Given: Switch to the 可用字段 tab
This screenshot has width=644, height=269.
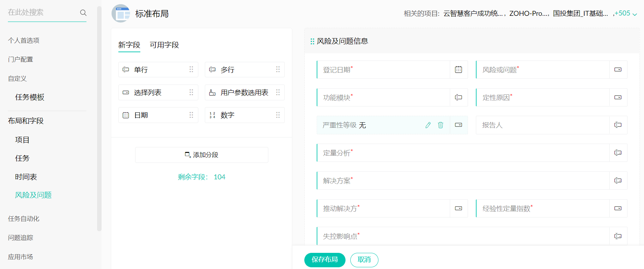Looking at the screenshot, I should point(164,45).
